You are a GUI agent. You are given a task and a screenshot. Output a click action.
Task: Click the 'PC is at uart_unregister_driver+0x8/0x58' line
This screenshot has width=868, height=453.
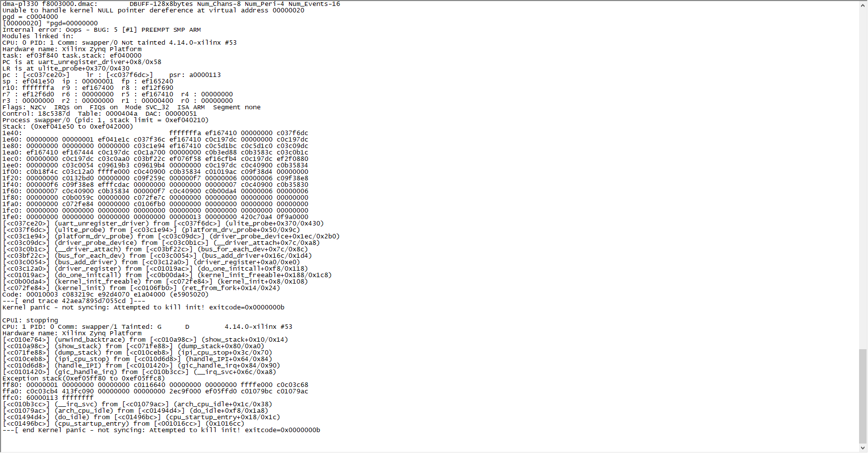[82, 62]
